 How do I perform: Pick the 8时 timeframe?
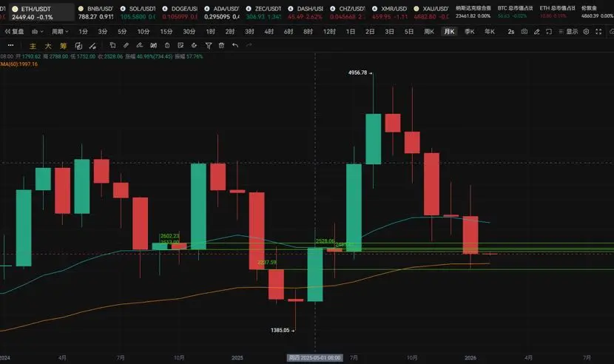pos(308,31)
